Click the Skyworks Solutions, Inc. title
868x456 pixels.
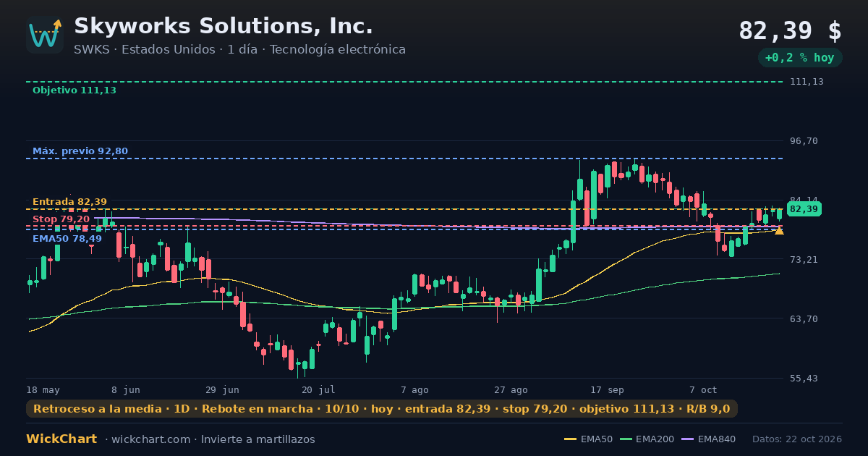click(224, 26)
